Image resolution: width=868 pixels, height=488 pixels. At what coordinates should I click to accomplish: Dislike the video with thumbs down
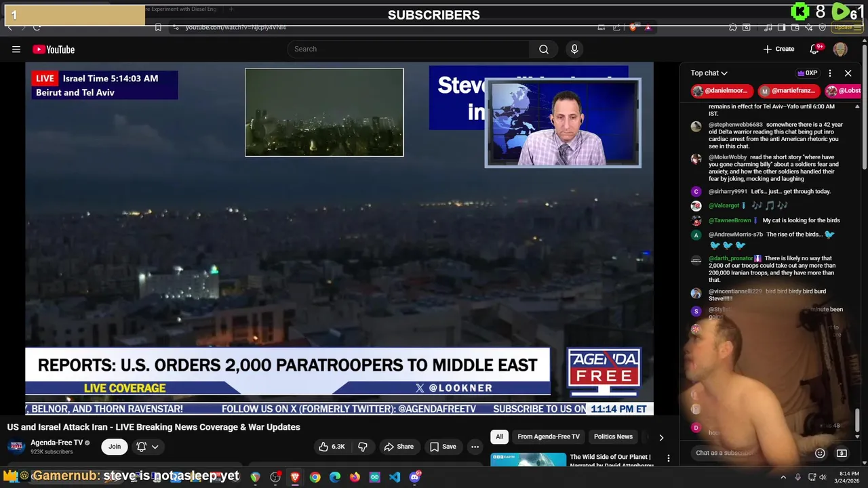point(363,447)
